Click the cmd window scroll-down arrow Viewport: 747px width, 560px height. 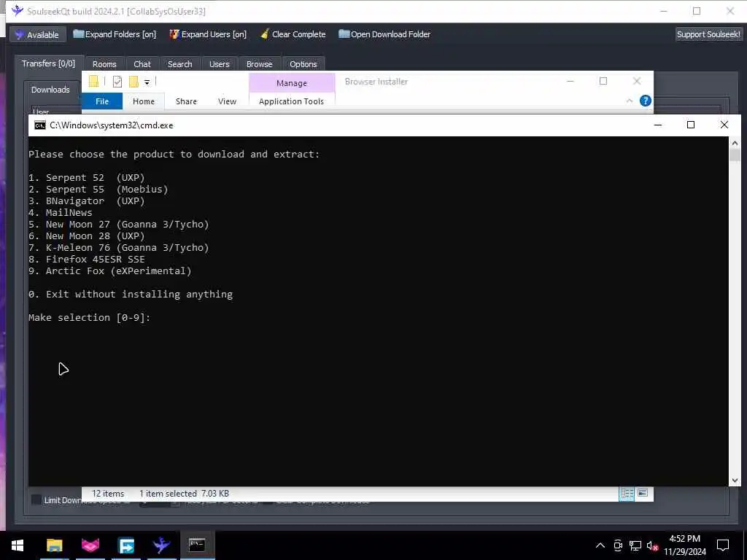pyautogui.click(x=734, y=481)
